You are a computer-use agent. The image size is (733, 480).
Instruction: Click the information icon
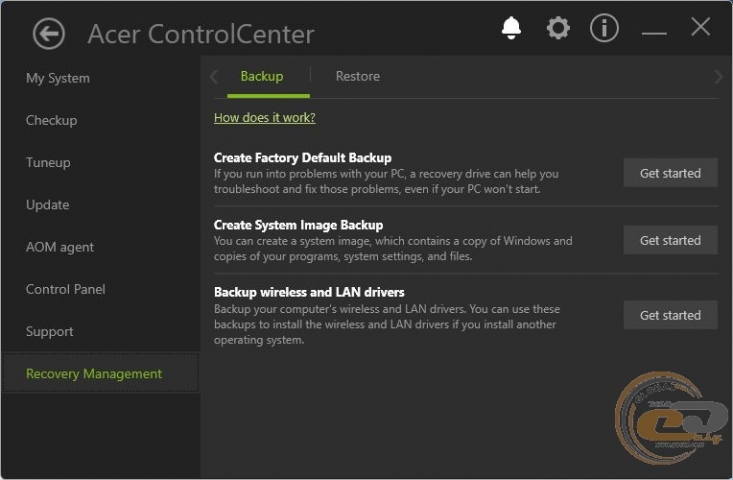pos(604,29)
